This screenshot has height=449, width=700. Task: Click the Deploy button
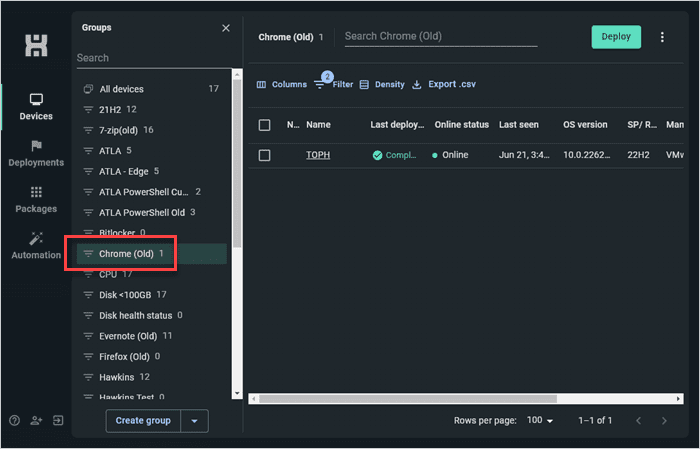(616, 37)
